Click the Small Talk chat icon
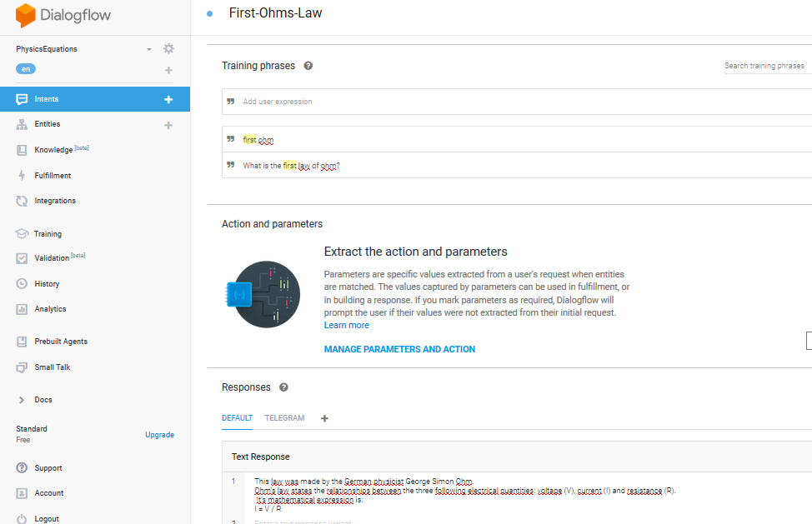The image size is (812, 524). (x=22, y=367)
